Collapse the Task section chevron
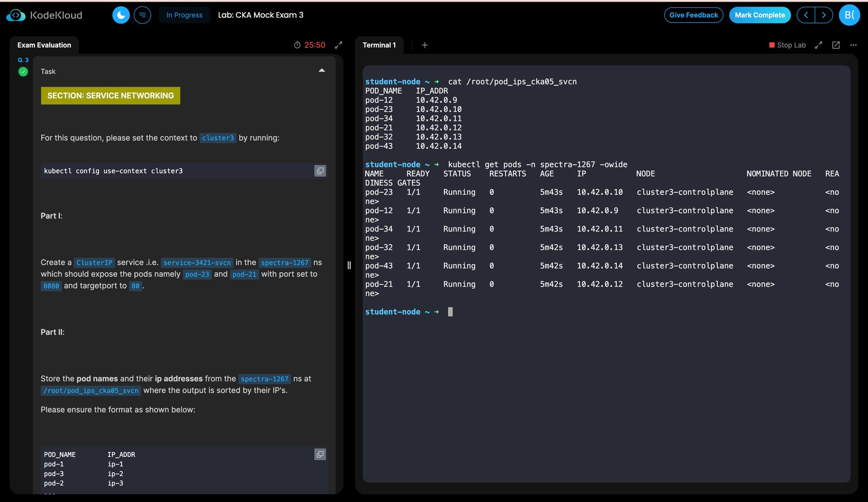 (322, 71)
